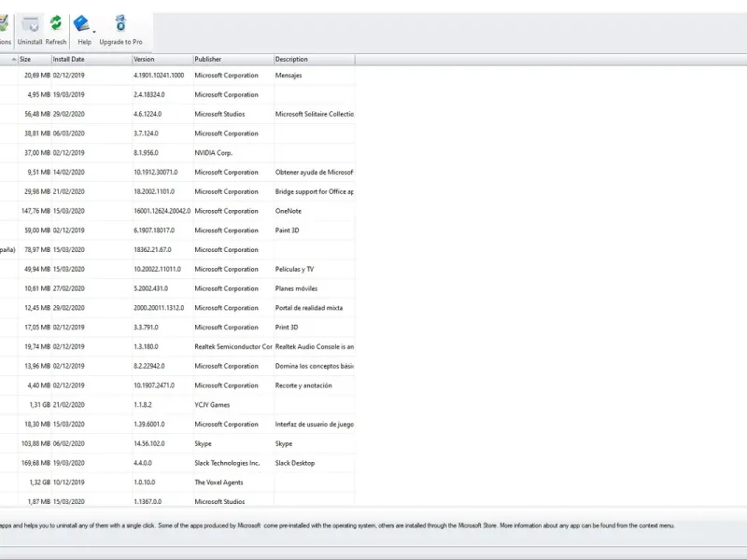Click version 1.1367.0.0 cell
The image size is (747, 560).
148,501
